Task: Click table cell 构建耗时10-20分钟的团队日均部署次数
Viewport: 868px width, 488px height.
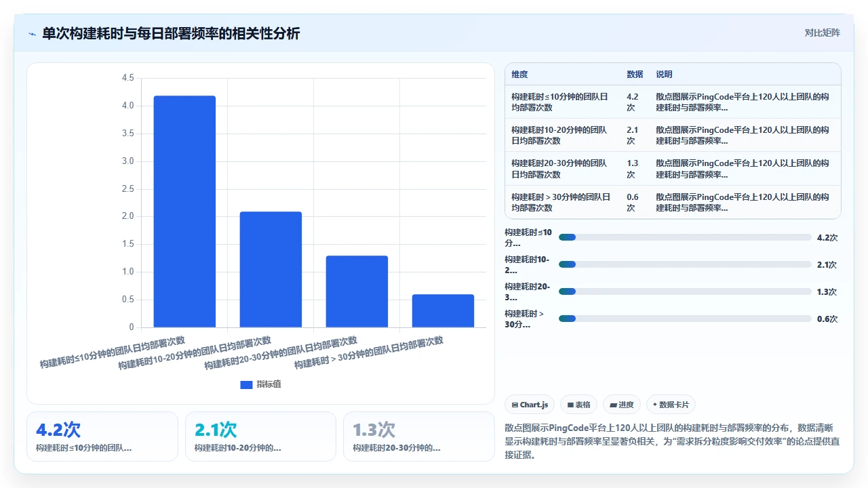Action: (563, 135)
